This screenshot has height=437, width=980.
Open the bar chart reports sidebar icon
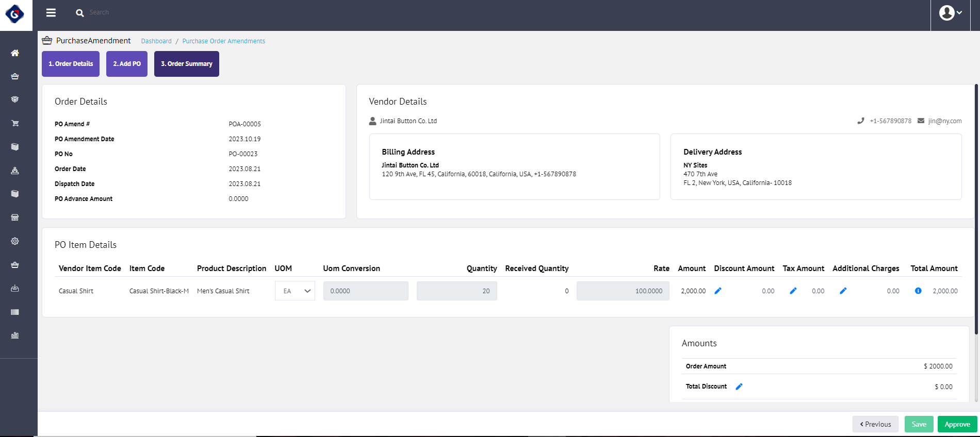click(x=15, y=335)
